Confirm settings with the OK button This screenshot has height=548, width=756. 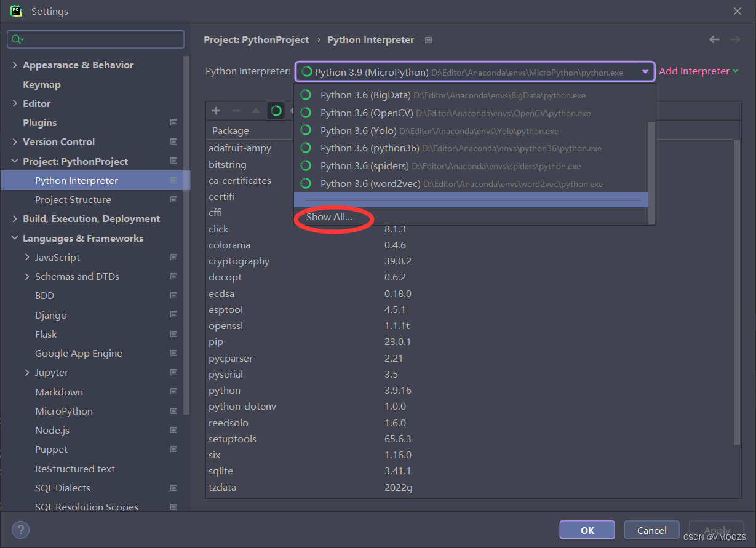click(x=587, y=530)
